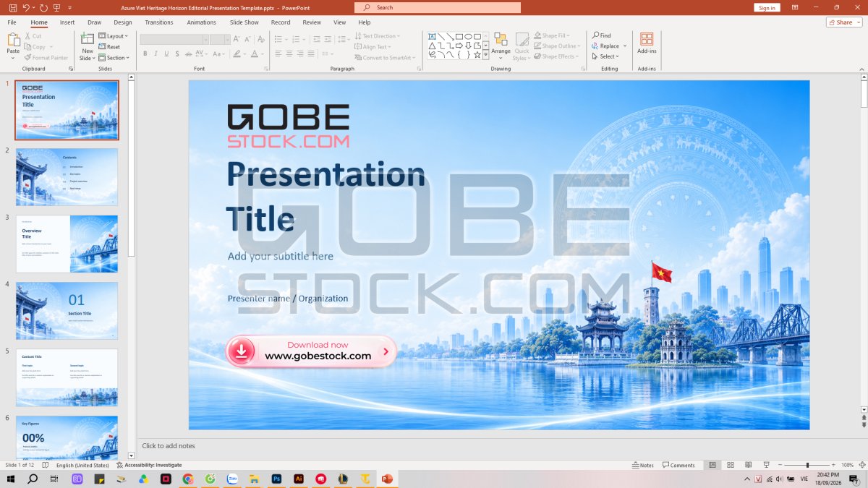Select the text box shape in gallery

pos(432,36)
